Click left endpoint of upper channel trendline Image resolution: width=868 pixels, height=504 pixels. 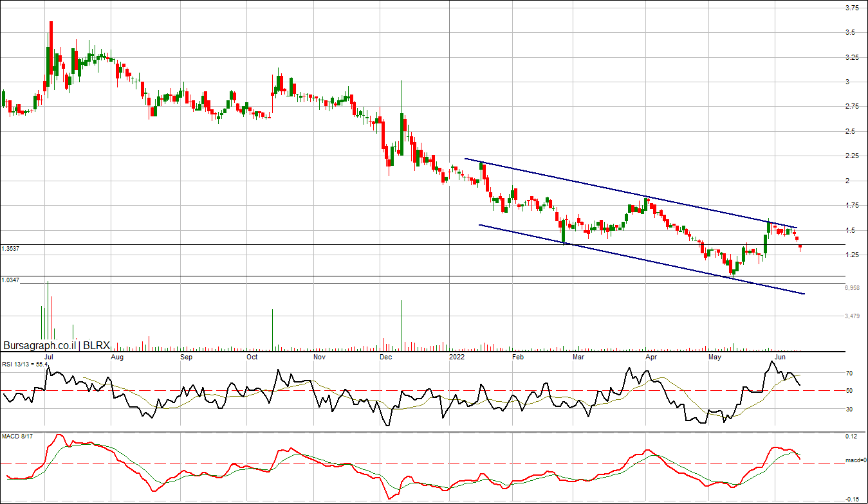[x=465, y=159]
